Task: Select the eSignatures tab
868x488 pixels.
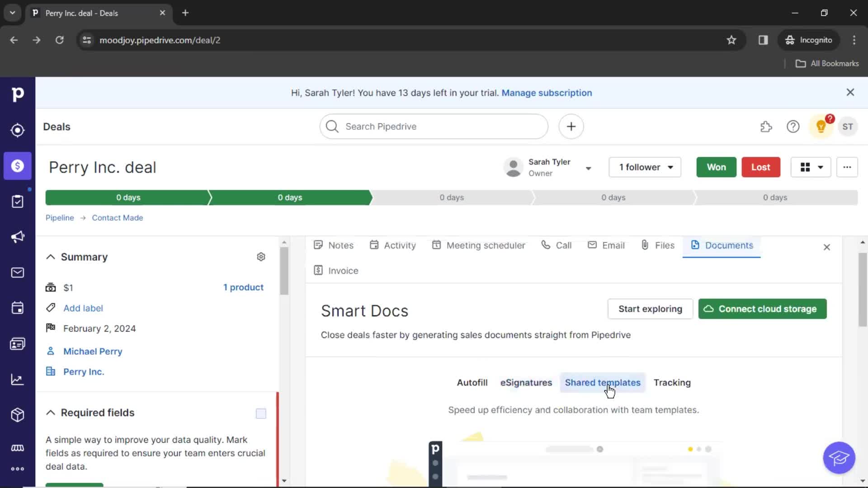Action: (526, 383)
